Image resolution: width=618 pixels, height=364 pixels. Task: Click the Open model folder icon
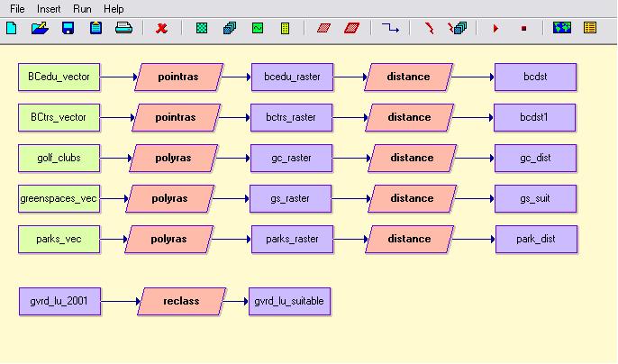coord(39,28)
